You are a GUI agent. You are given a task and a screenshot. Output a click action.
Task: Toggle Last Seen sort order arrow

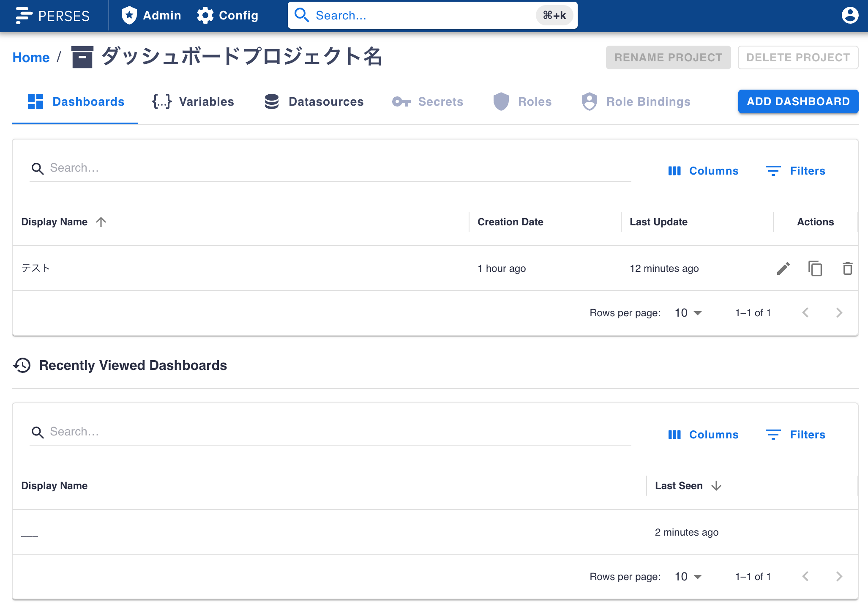[x=716, y=486]
